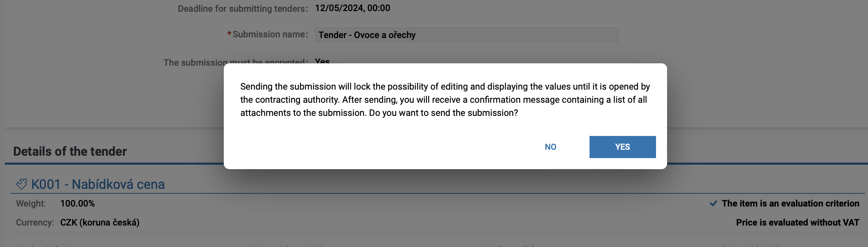Click the 'Deadline for submitting tenders' label
The image size is (868, 247).
click(242, 9)
